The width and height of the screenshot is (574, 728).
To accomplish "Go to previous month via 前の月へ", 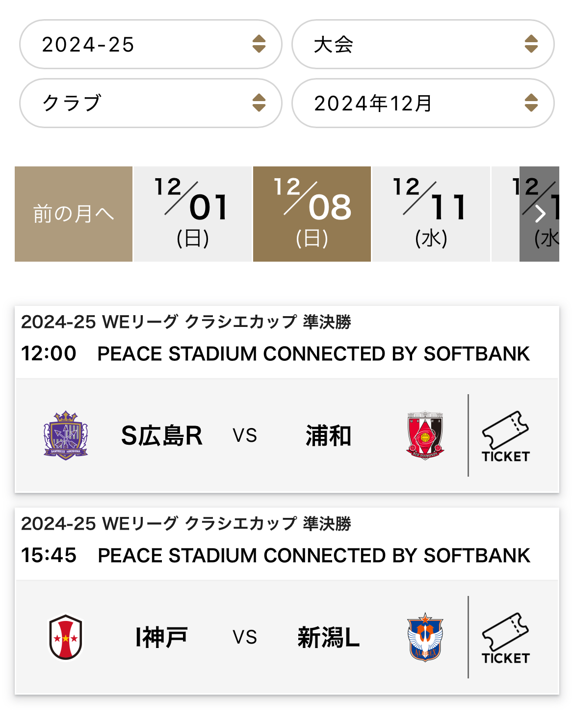I will (74, 214).
